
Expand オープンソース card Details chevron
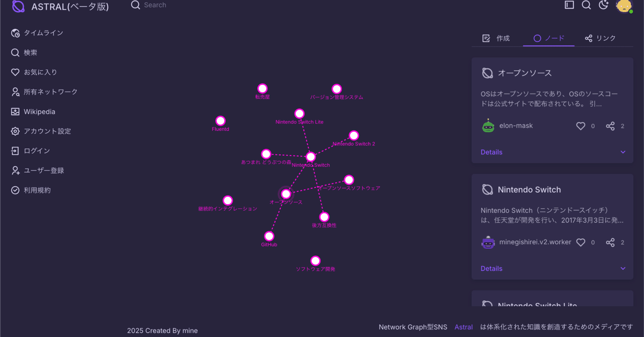623,152
